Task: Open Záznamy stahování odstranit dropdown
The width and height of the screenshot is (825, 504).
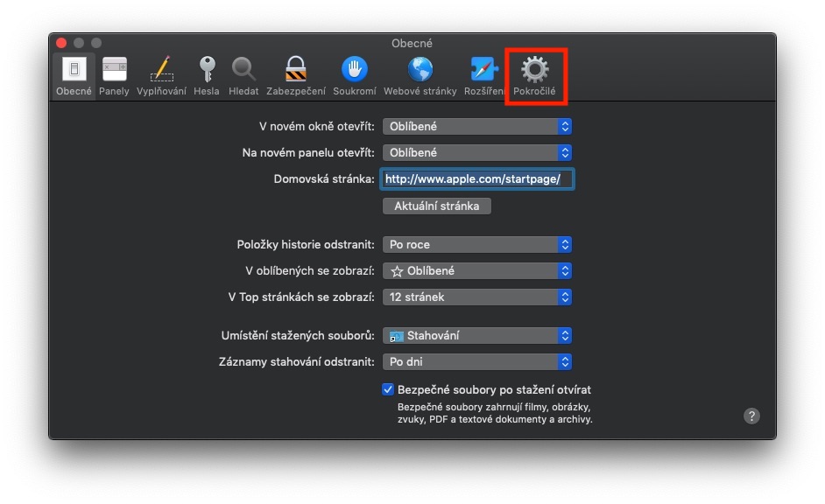Action: [x=477, y=361]
